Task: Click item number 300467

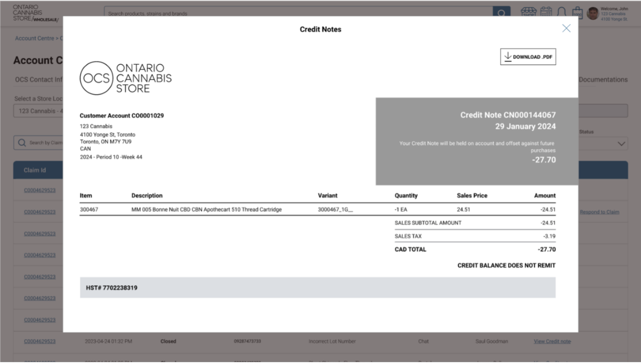Action: click(x=89, y=209)
